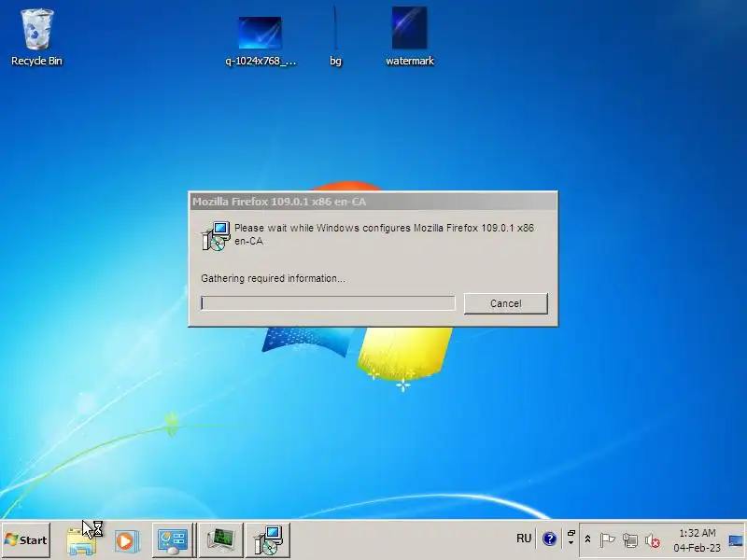The height and width of the screenshot is (560, 747).
Task: Launch Windows Media Player from the taskbar
Action: pos(126,541)
